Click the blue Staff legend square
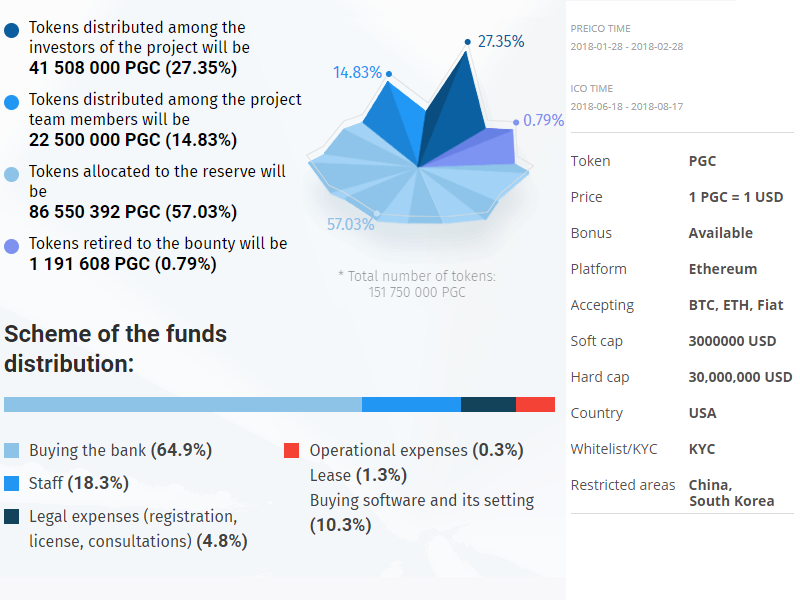 [12, 484]
